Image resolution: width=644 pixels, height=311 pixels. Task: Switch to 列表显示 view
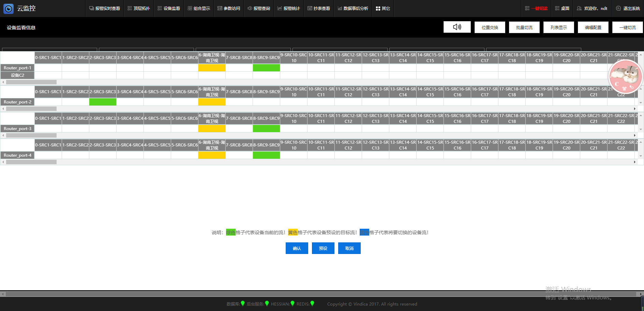click(x=558, y=27)
